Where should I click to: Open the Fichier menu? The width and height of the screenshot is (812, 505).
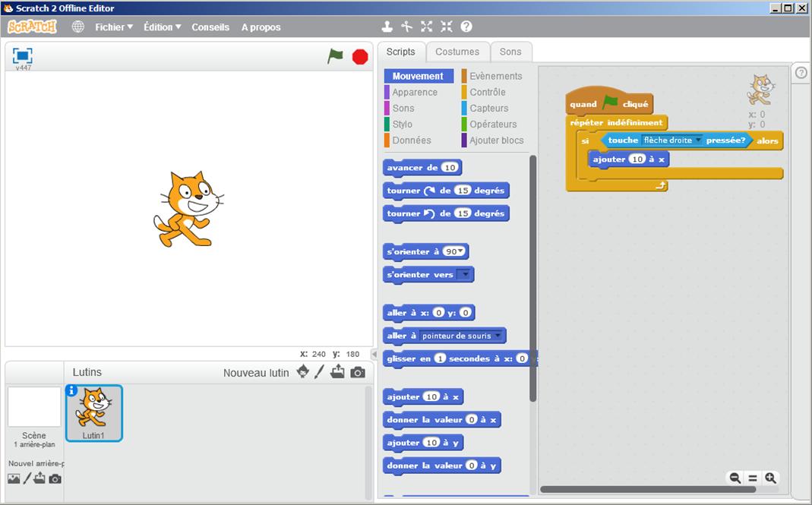point(113,27)
